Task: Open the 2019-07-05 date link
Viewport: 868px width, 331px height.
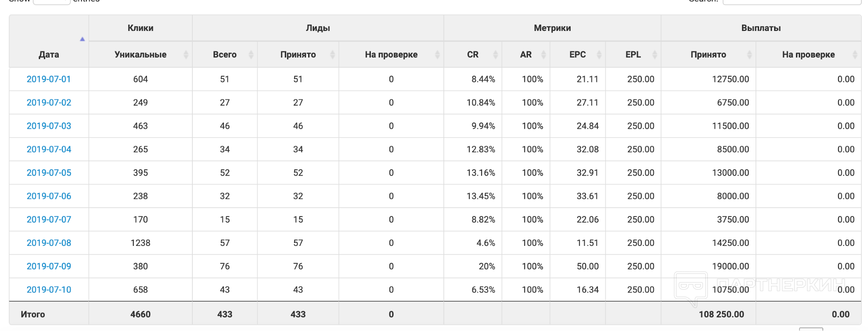Action: [49, 173]
